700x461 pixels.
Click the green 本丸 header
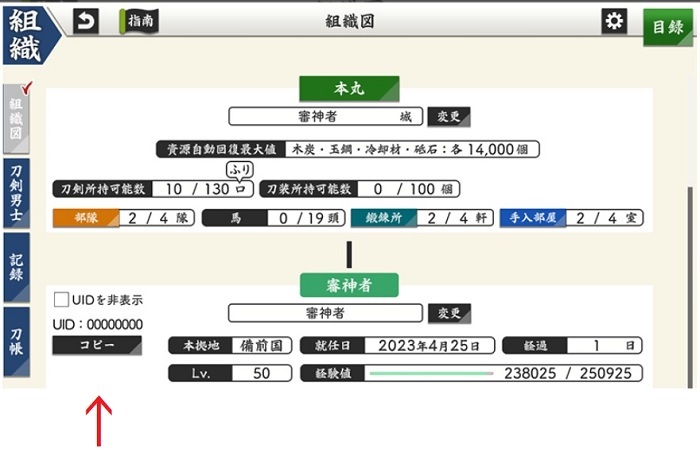tap(349, 88)
